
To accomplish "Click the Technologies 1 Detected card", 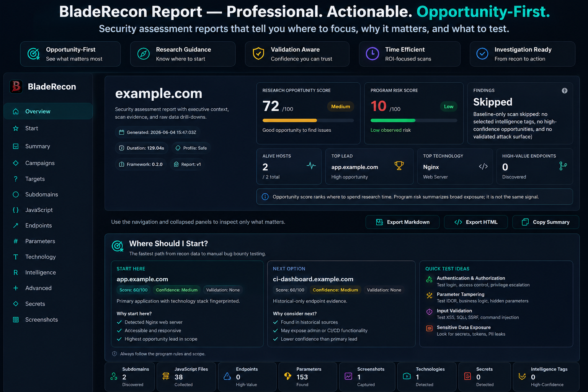I will (427, 377).
